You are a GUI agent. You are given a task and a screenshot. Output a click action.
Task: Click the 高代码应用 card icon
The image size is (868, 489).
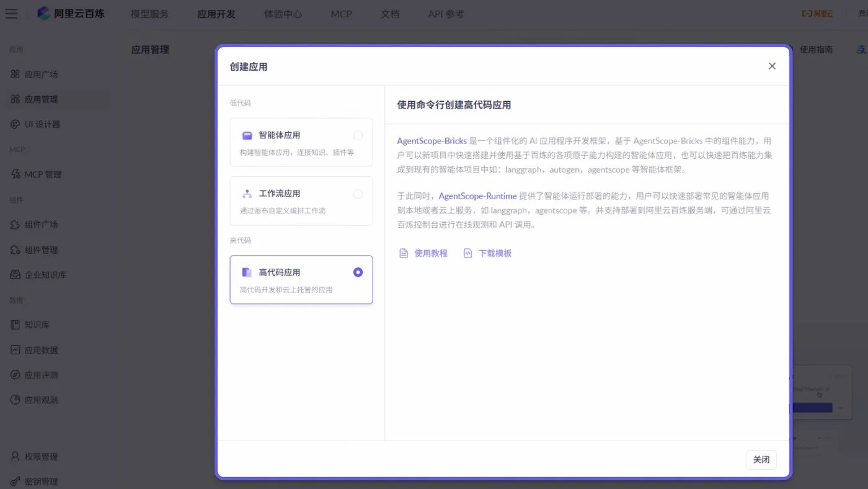click(x=247, y=272)
